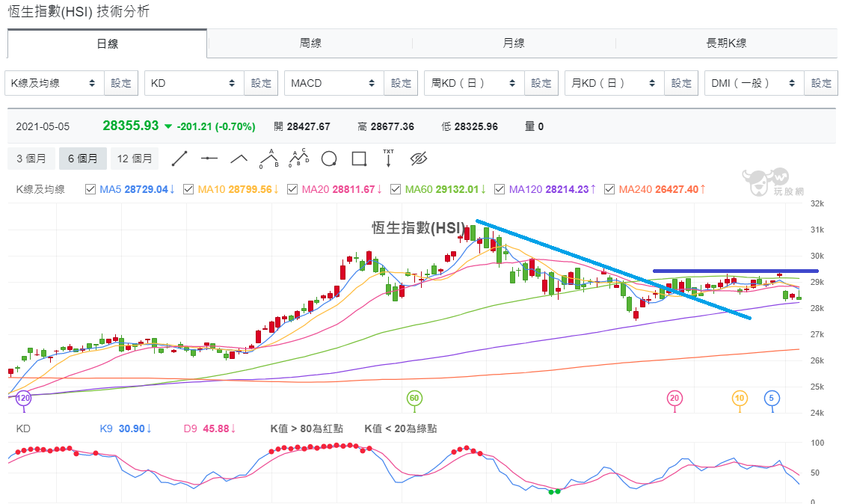
Task: Click the high price 28677.36
Action: click(x=392, y=126)
